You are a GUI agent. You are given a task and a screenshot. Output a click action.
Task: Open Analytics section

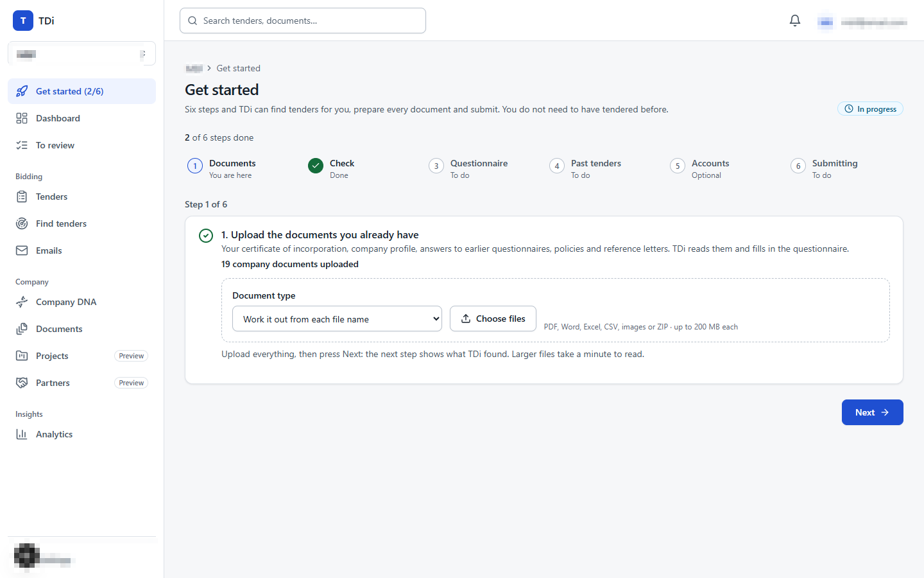pyautogui.click(x=81, y=434)
